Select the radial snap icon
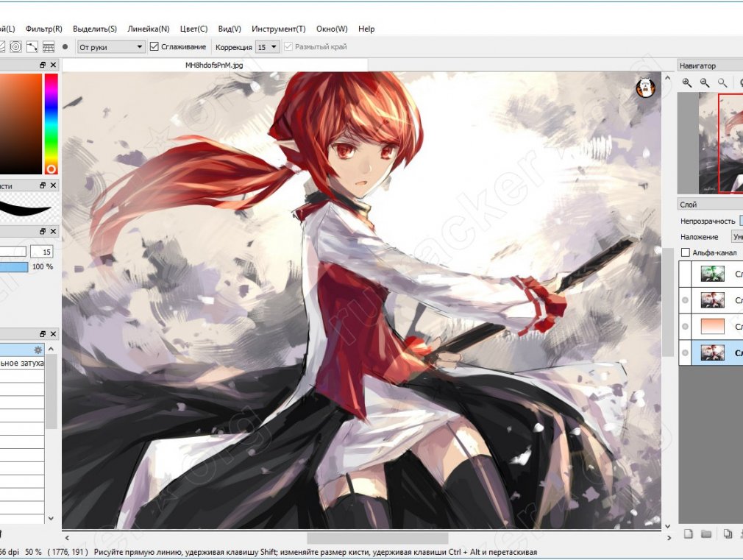Image resolution: width=743 pixels, height=560 pixels. (15, 46)
